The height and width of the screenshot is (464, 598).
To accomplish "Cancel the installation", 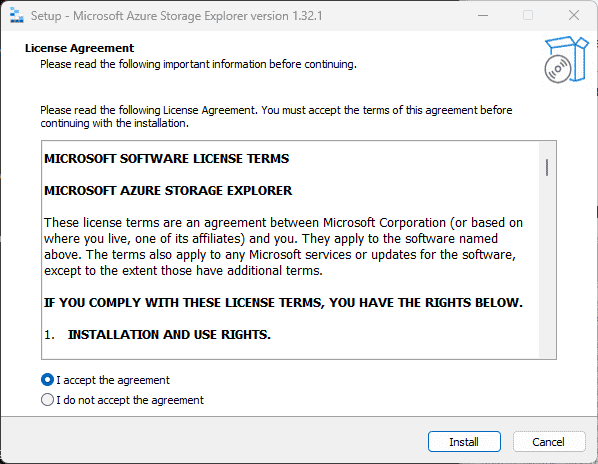I will coord(549,442).
